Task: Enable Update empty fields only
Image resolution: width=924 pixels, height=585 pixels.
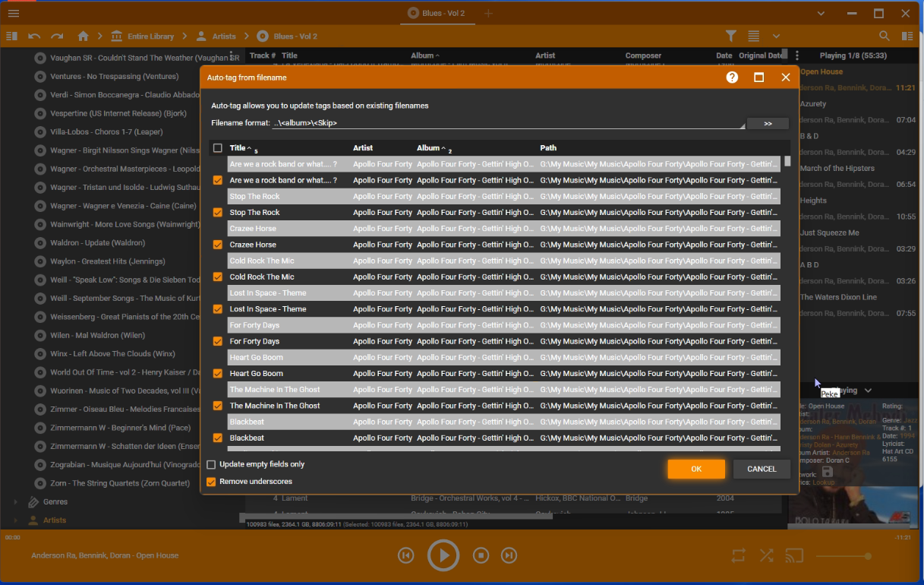Action: pyautogui.click(x=212, y=464)
